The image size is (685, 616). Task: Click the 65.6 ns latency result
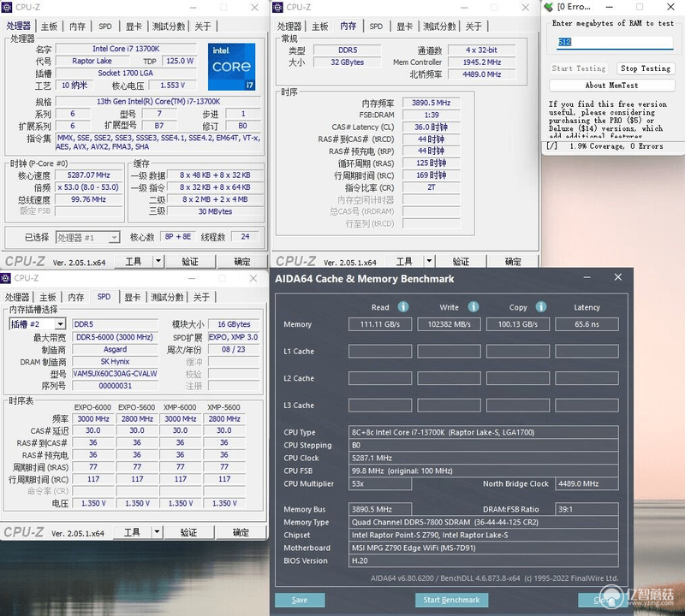click(587, 324)
